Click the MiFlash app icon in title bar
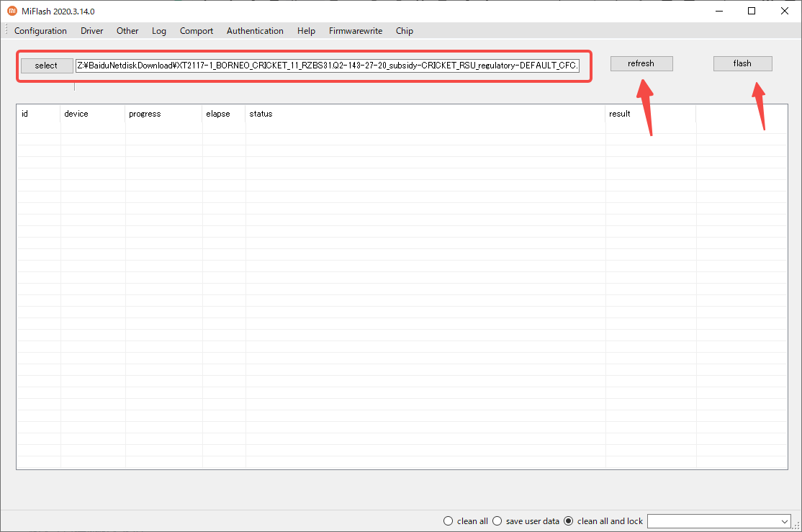The image size is (802, 532). (x=12, y=12)
